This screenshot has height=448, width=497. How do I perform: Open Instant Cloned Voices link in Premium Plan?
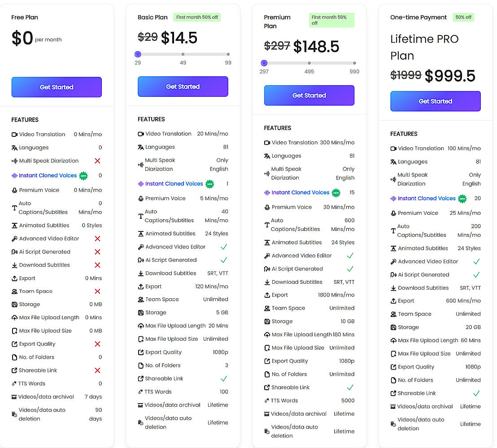tap(301, 192)
